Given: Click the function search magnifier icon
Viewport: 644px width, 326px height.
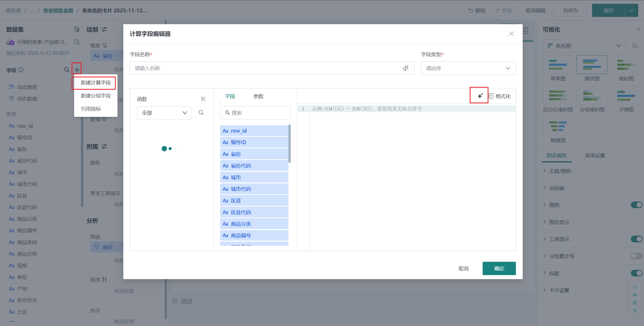Looking at the screenshot, I should pos(201,113).
